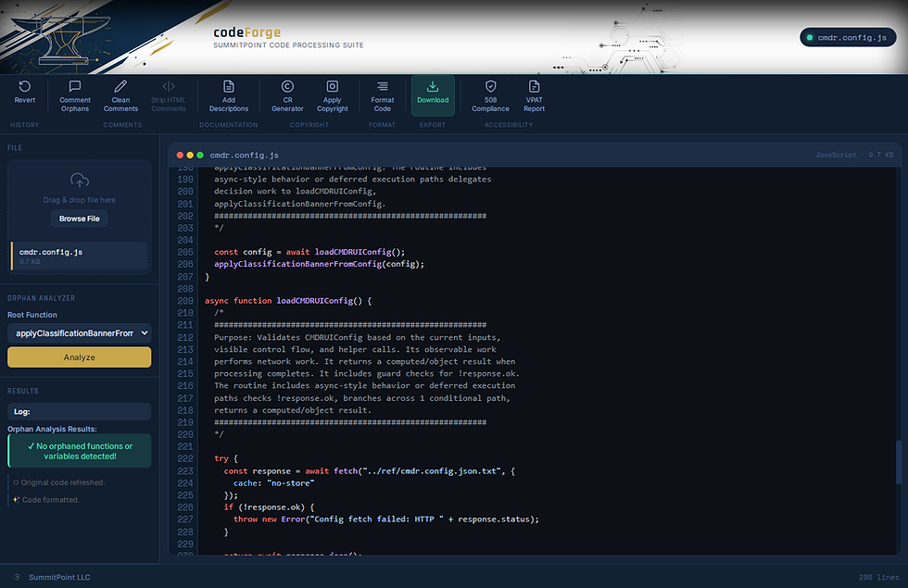The width and height of the screenshot is (908, 588).
Task: Run Format Code tool
Action: pyautogui.click(x=382, y=95)
